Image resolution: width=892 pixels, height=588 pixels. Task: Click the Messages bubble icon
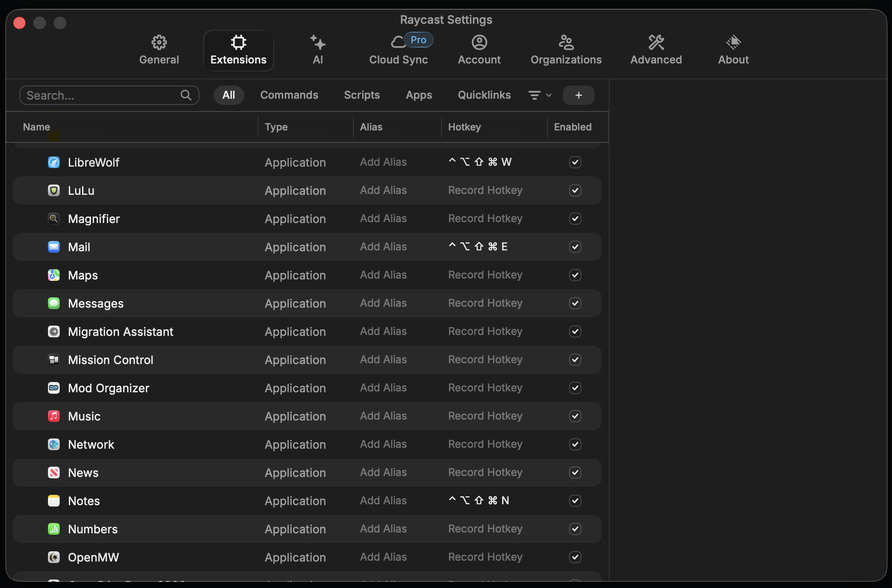[x=54, y=303]
